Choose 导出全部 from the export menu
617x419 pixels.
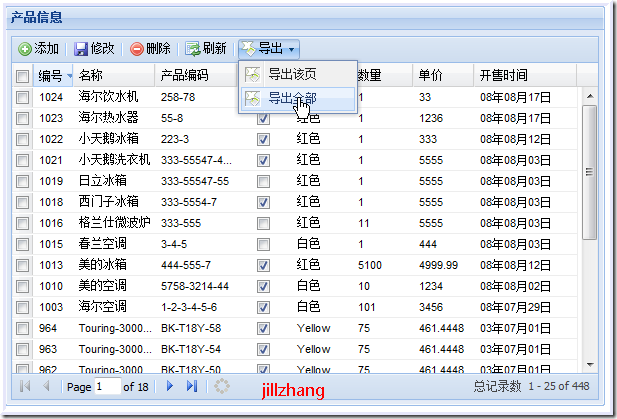[292, 98]
